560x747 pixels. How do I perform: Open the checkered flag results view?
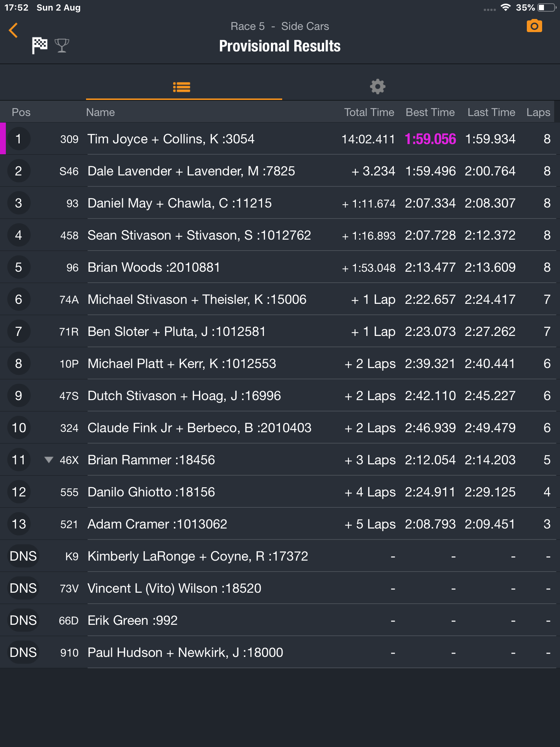tap(39, 45)
